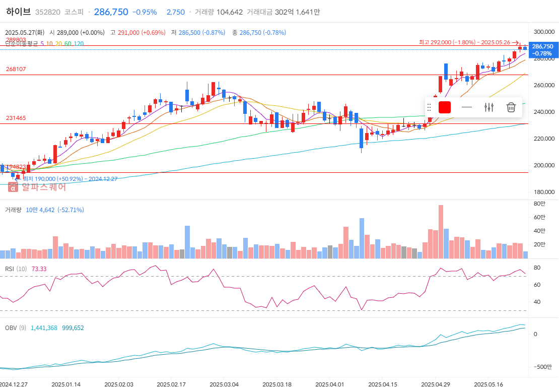
Task: Click the red arrow beside 최고 292,000 label
Action: (x=515, y=42)
